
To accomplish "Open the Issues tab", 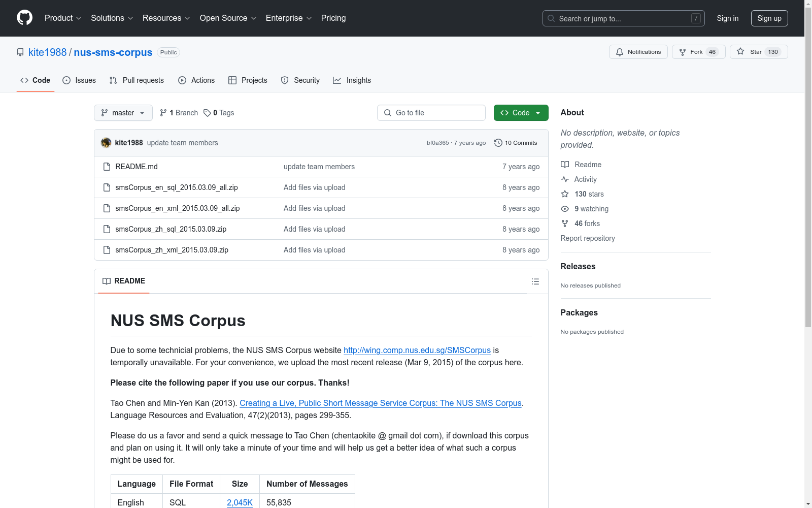I will click(x=79, y=80).
